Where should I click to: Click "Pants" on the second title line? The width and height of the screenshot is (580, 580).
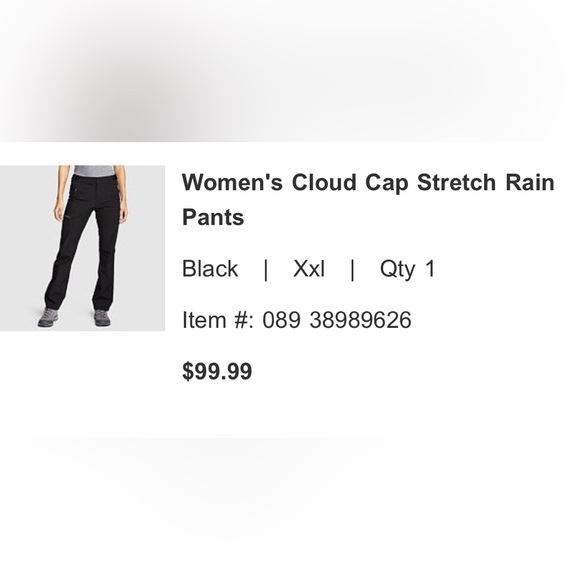[x=213, y=217]
